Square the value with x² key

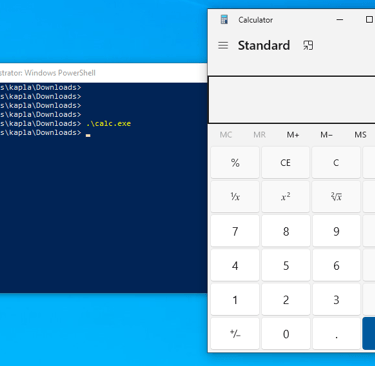coord(286,197)
